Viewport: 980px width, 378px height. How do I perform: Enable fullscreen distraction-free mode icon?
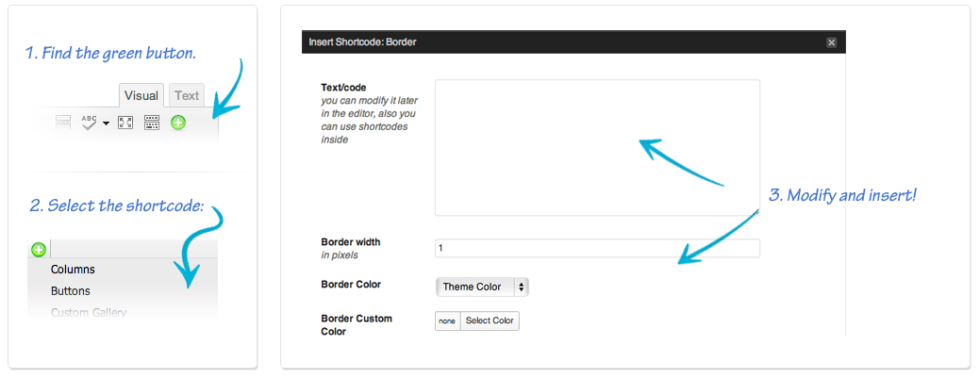coord(125,123)
